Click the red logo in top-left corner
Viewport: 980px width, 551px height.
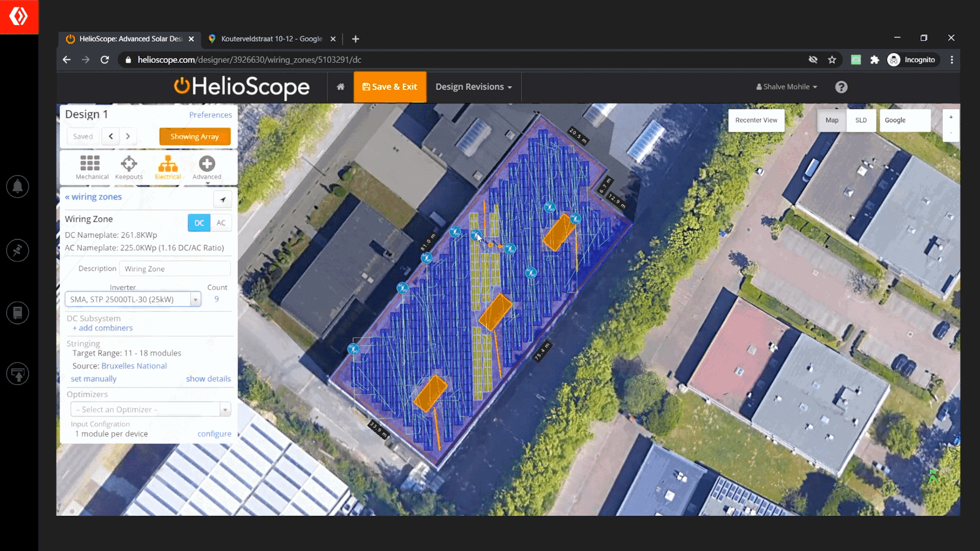[x=19, y=17]
